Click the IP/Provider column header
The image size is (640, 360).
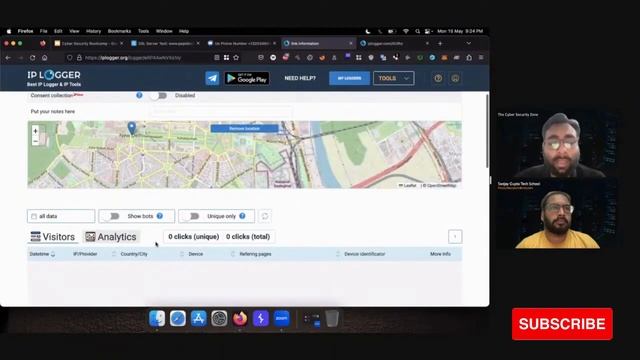[x=85, y=254]
